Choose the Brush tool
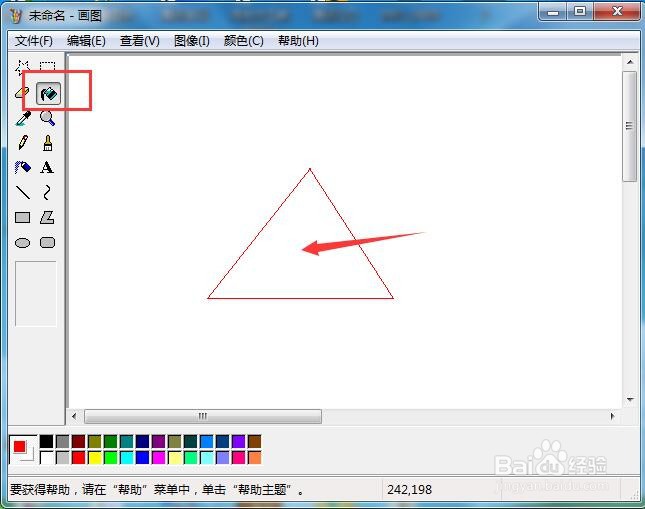The width and height of the screenshot is (645, 509). click(x=48, y=143)
